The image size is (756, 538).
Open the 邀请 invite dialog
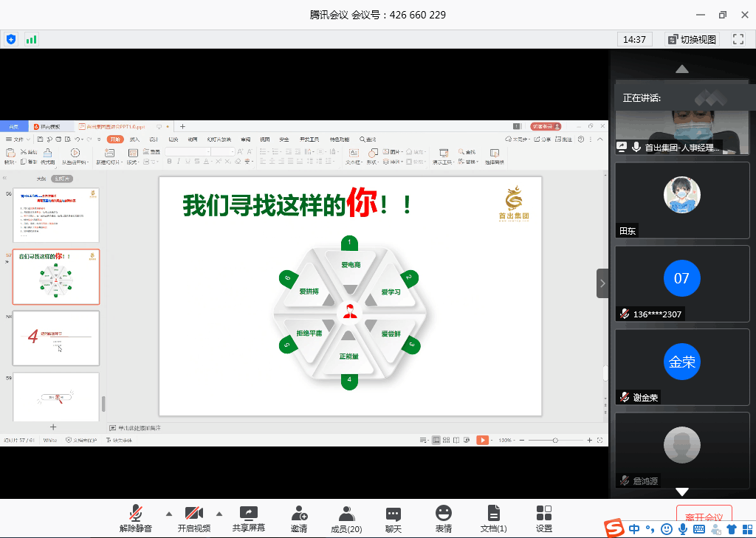(299, 519)
